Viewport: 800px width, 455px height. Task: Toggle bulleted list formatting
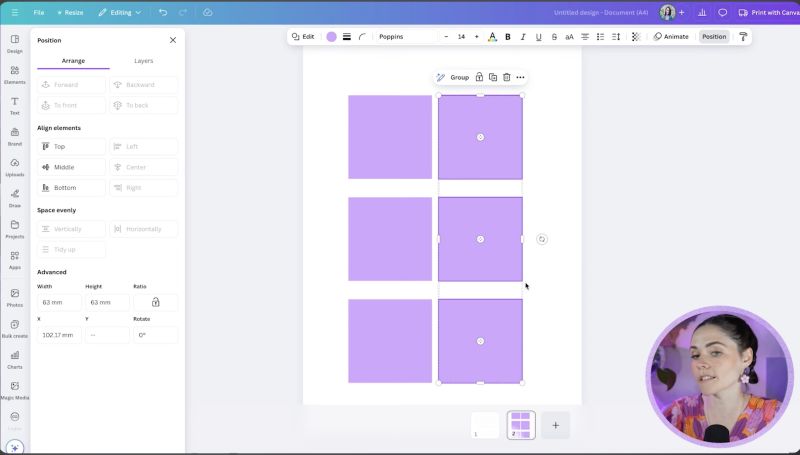click(x=601, y=37)
